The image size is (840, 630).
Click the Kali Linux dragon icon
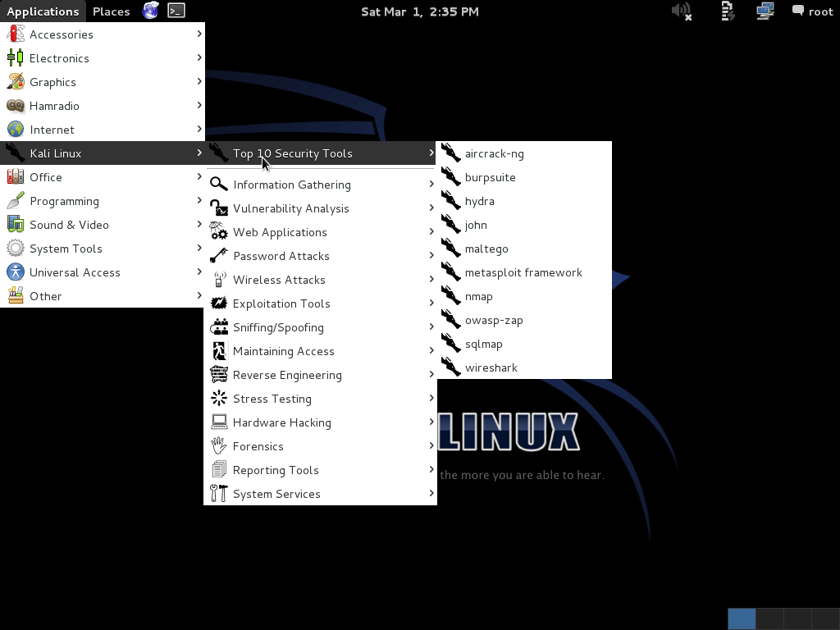coord(16,153)
